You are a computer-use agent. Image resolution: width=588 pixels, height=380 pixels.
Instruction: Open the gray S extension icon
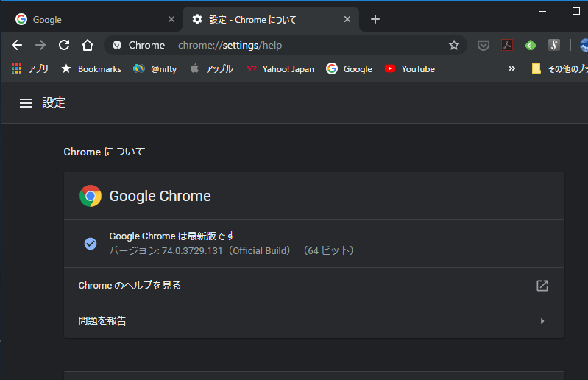click(x=554, y=45)
